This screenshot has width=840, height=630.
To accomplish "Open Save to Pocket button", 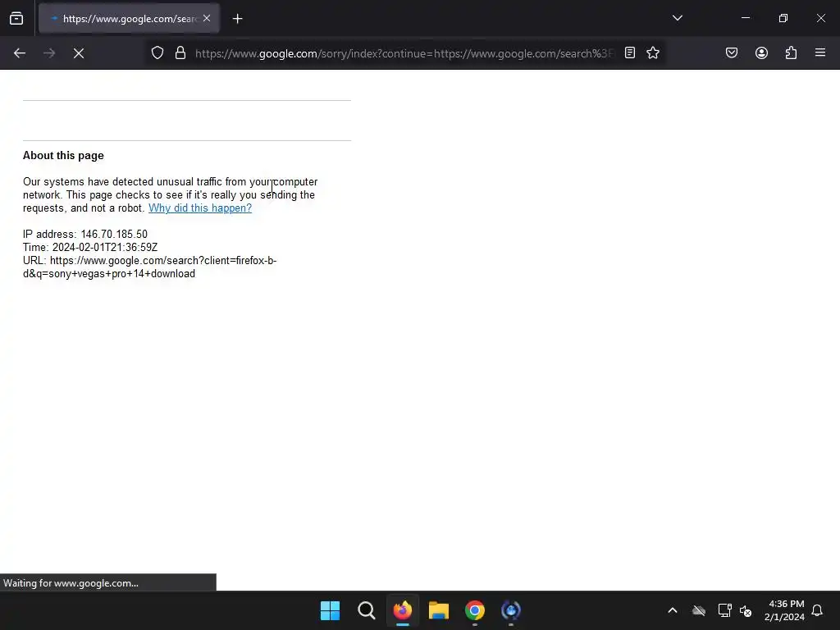I will click(x=731, y=53).
